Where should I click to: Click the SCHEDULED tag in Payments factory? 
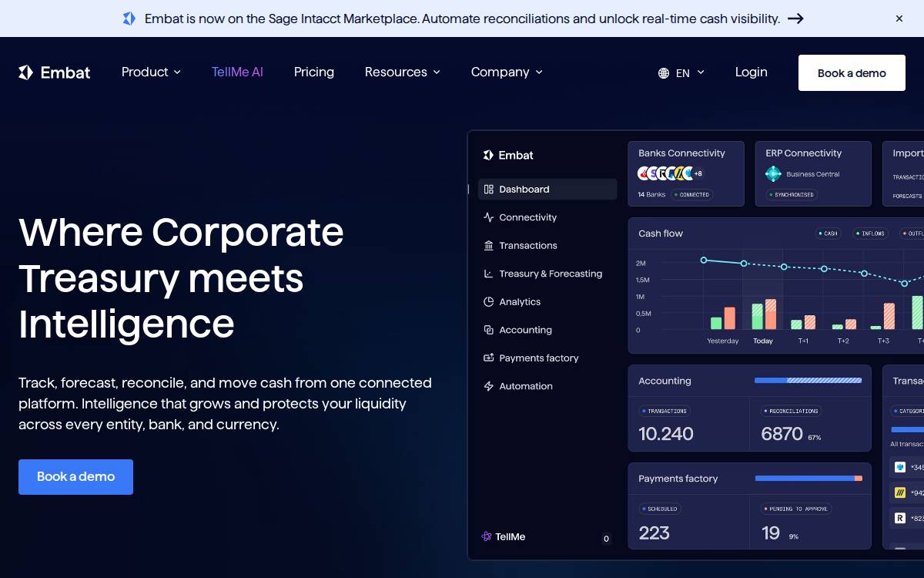click(660, 509)
